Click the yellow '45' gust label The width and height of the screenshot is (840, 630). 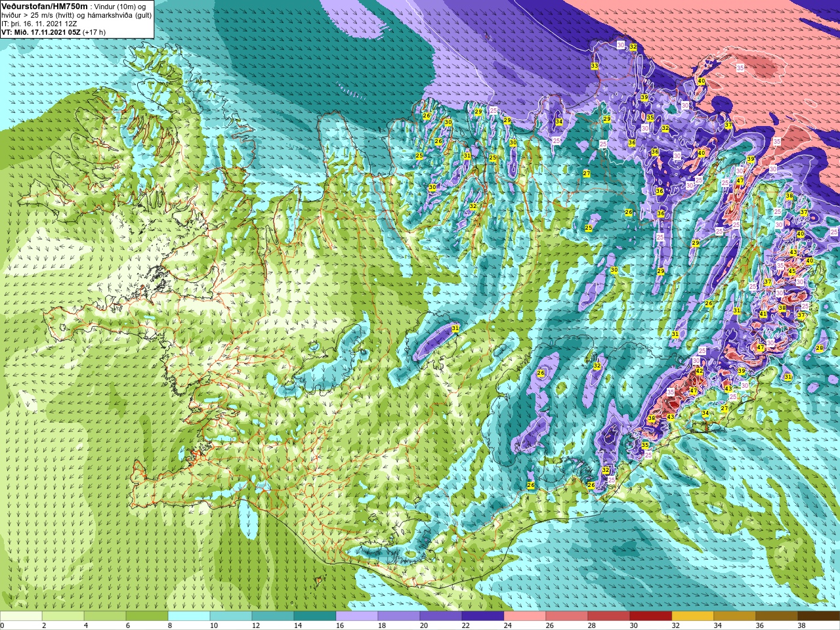click(791, 271)
